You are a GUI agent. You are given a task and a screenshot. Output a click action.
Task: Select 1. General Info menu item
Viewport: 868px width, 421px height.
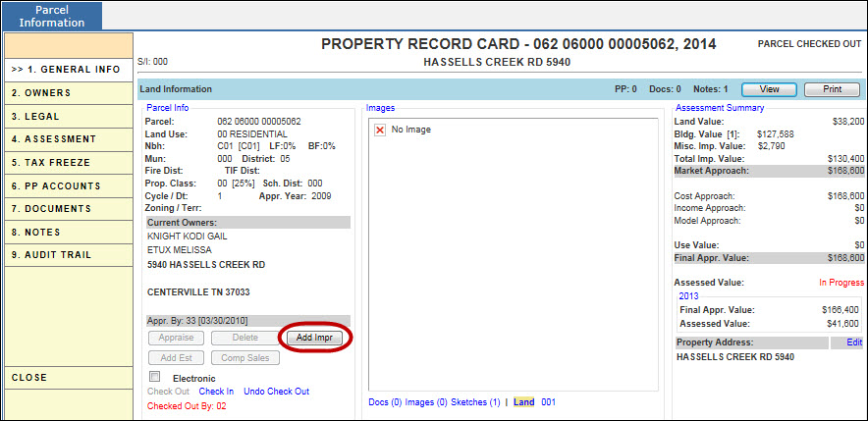point(68,70)
